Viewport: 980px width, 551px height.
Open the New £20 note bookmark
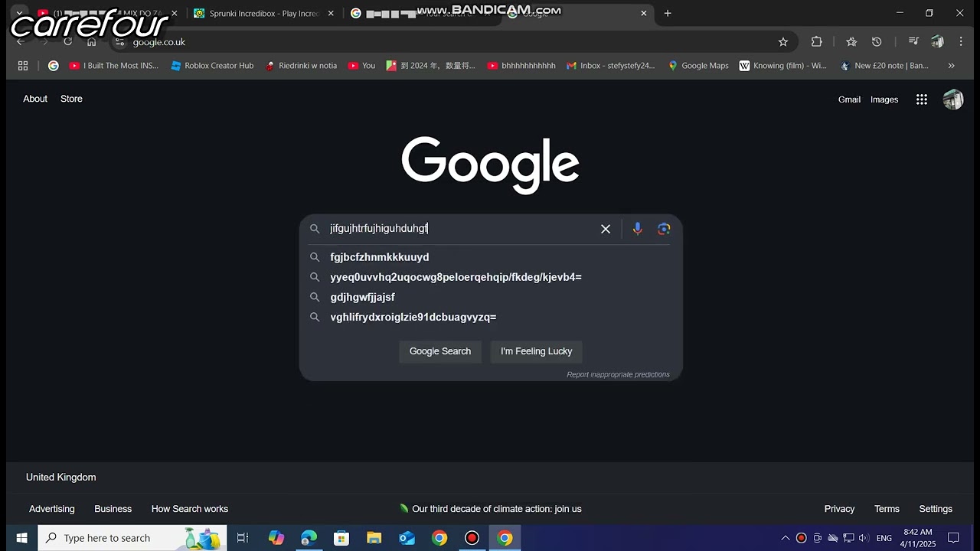(x=884, y=66)
